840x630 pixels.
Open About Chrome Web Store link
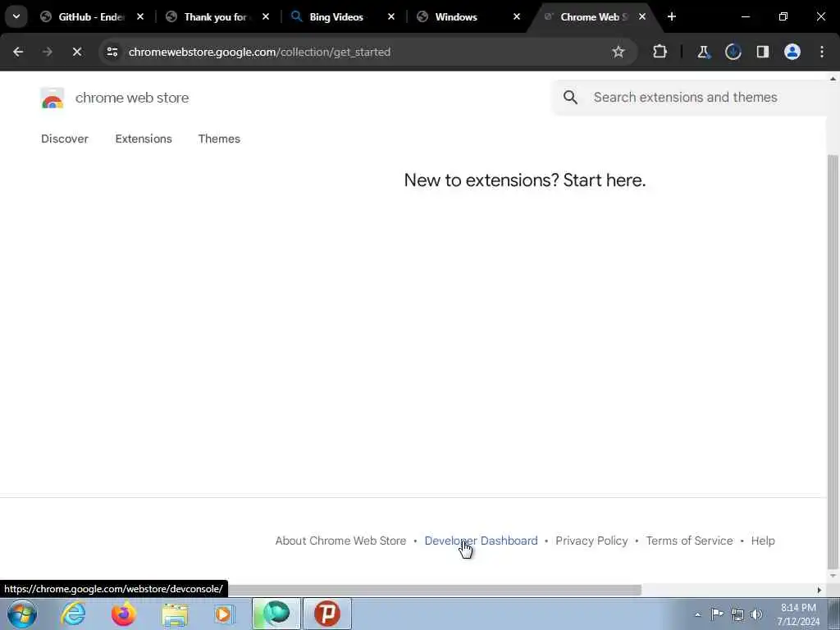[x=340, y=541]
